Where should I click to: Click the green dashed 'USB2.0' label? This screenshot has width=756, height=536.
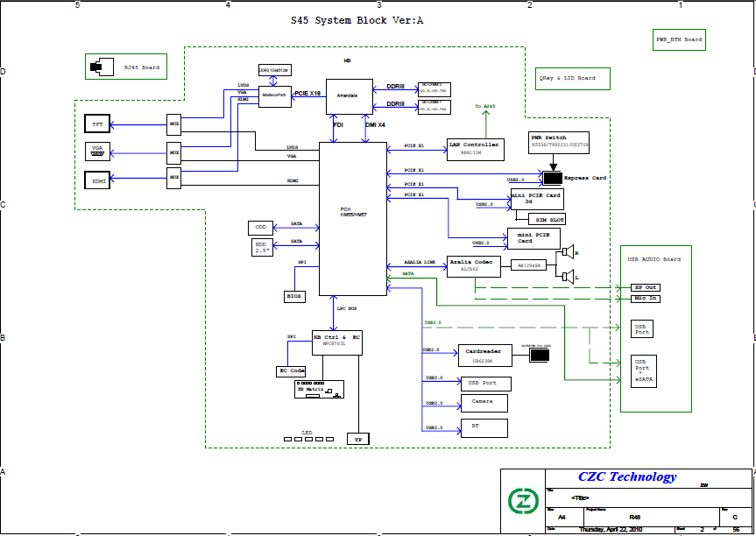[x=433, y=322]
